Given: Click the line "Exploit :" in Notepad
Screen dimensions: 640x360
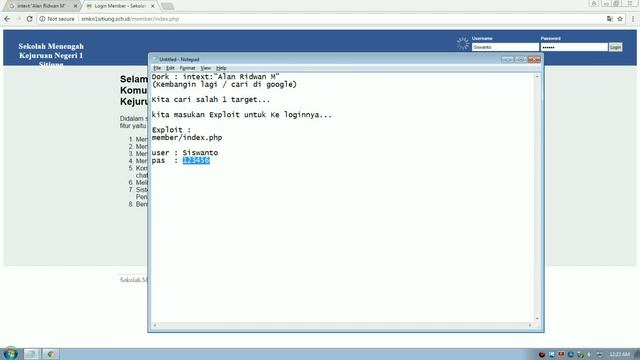Looking at the screenshot, I should click(171, 130).
